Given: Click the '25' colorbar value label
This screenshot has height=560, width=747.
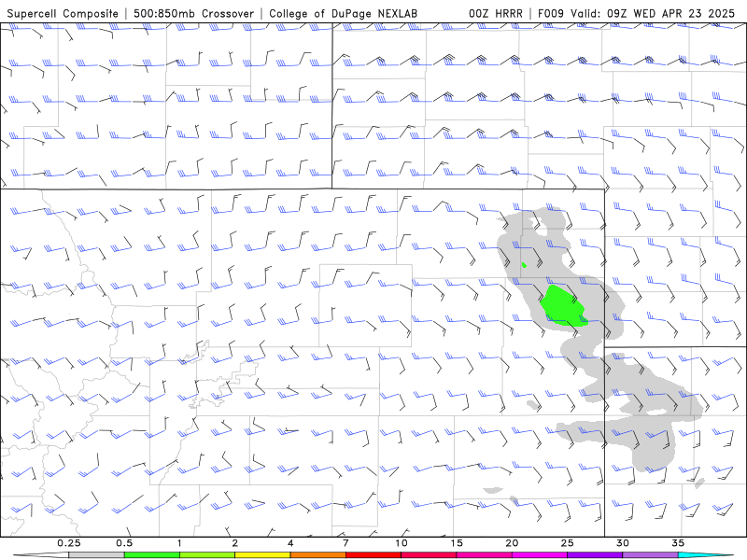Looking at the screenshot, I should pos(567,543).
